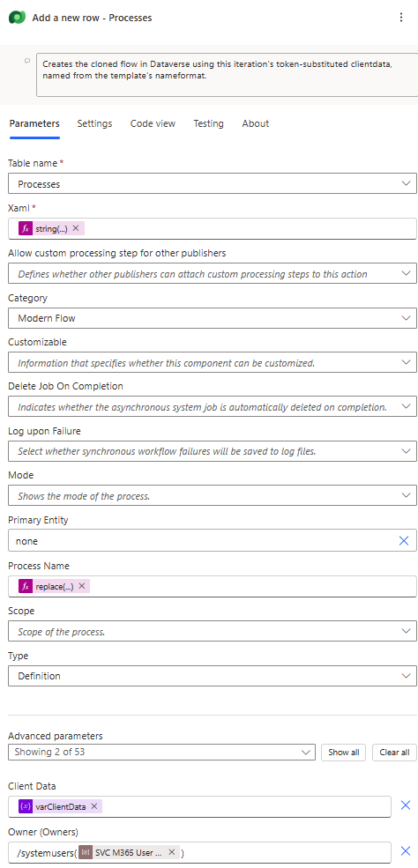The height and width of the screenshot is (868, 418).
Task: Open the Code view tab
Action: pos(153,123)
